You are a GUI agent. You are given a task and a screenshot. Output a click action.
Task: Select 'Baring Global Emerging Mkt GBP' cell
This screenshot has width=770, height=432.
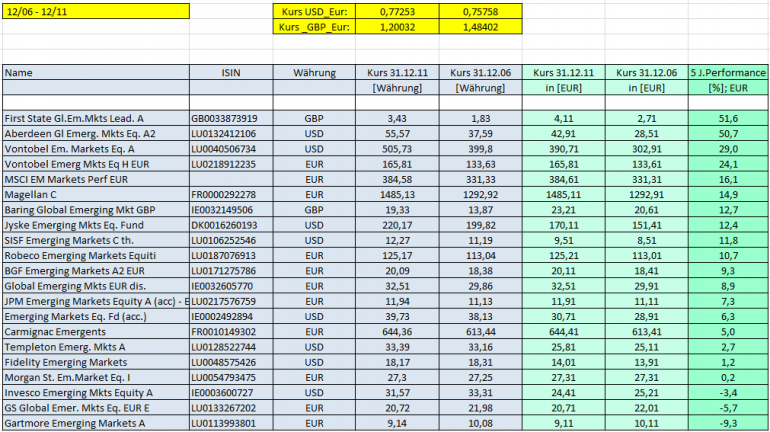click(x=96, y=210)
